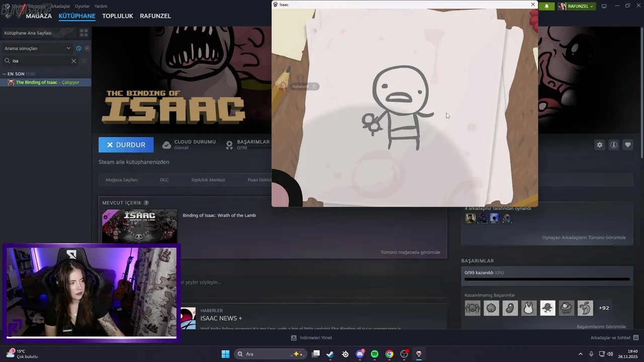Open ISAAC NEWS + article
Viewport: 644px width, 362px height.
(221, 318)
